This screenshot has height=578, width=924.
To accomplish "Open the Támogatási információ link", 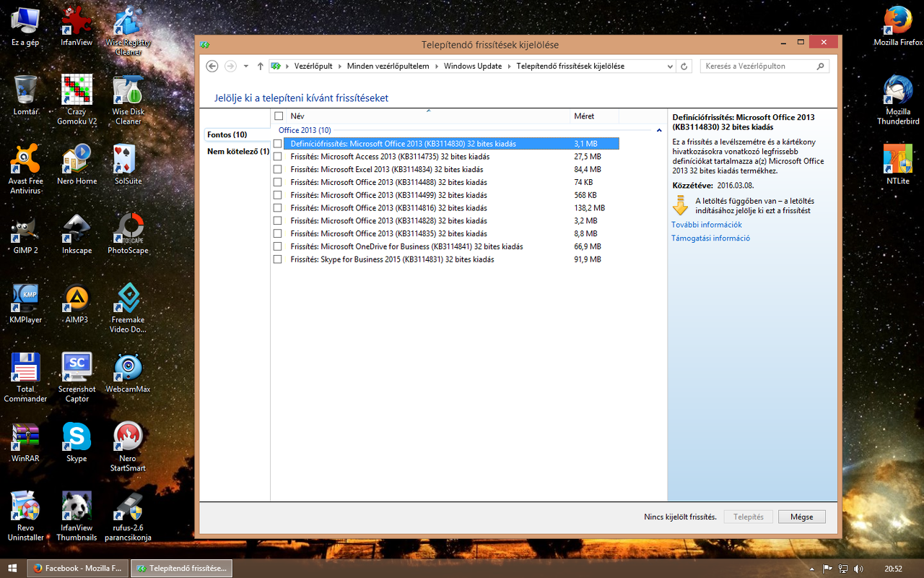I will point(710,238).
